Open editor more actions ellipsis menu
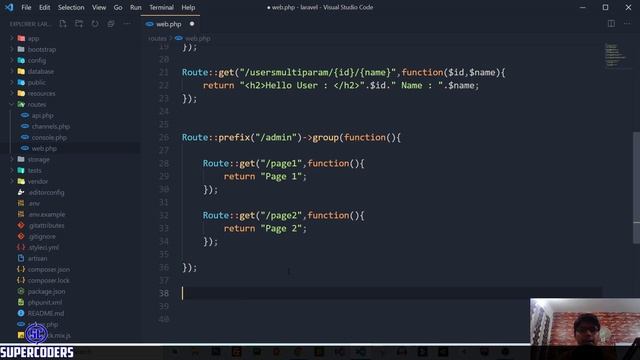This screenshot has height=360, width=640. (x=627, y=24)
